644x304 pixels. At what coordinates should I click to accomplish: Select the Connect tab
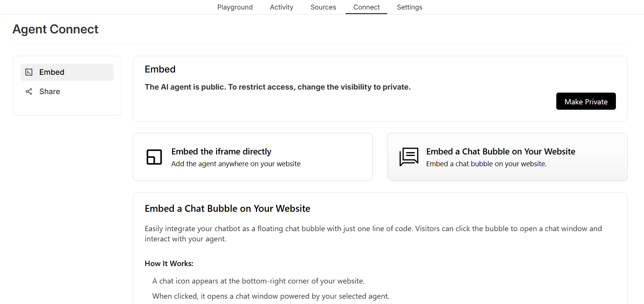tap(366, 7)
